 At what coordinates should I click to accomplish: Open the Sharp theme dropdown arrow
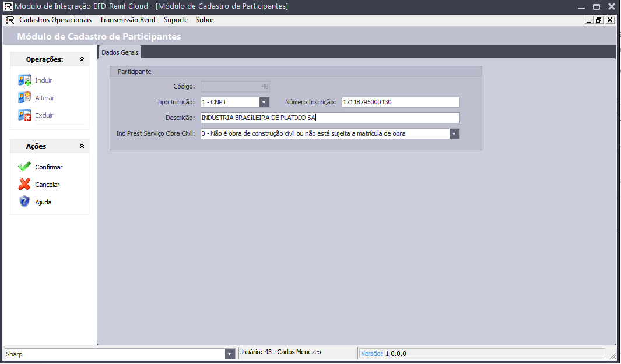[x=230, y=354]
